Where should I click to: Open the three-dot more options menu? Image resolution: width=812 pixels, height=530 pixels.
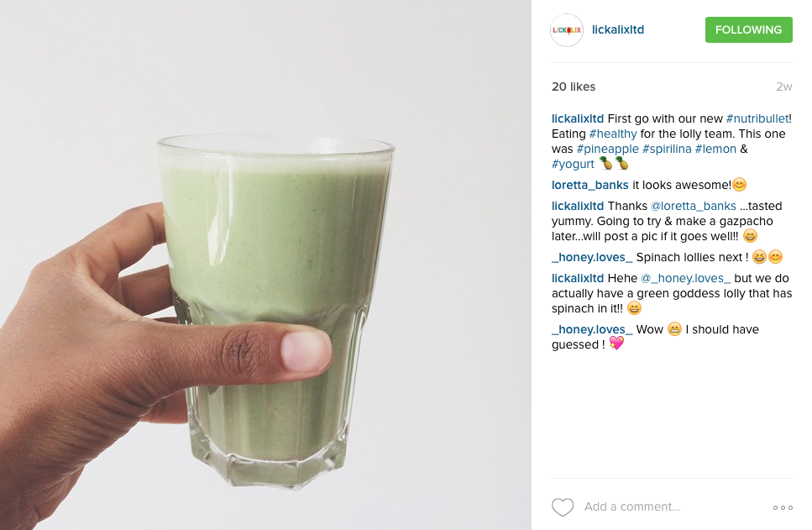[783, 507]
